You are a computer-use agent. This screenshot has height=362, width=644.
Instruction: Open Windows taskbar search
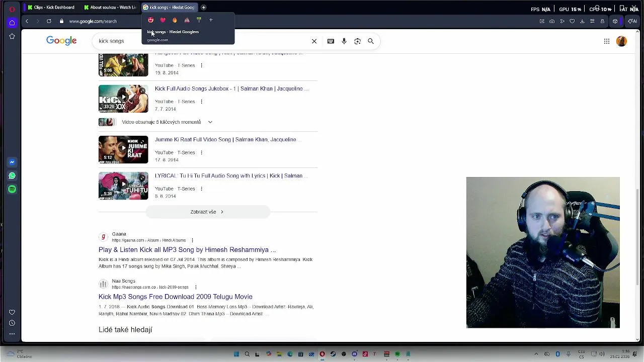tap(247, 354)
